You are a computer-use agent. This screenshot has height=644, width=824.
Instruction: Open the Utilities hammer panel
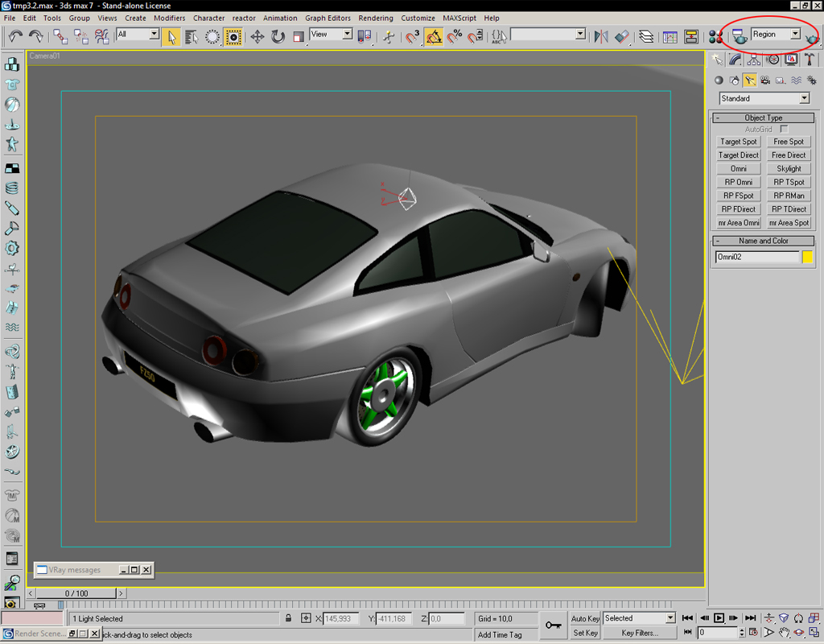(x=810, y=60)
